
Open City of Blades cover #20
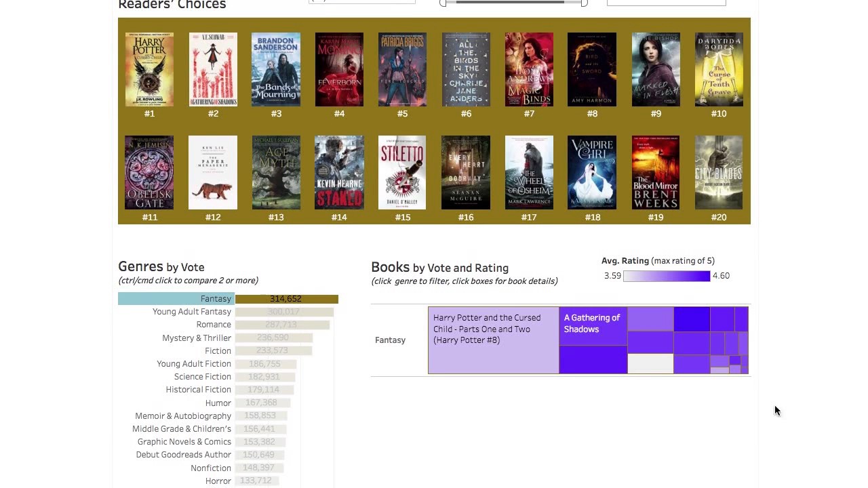(x=719, y=173)
